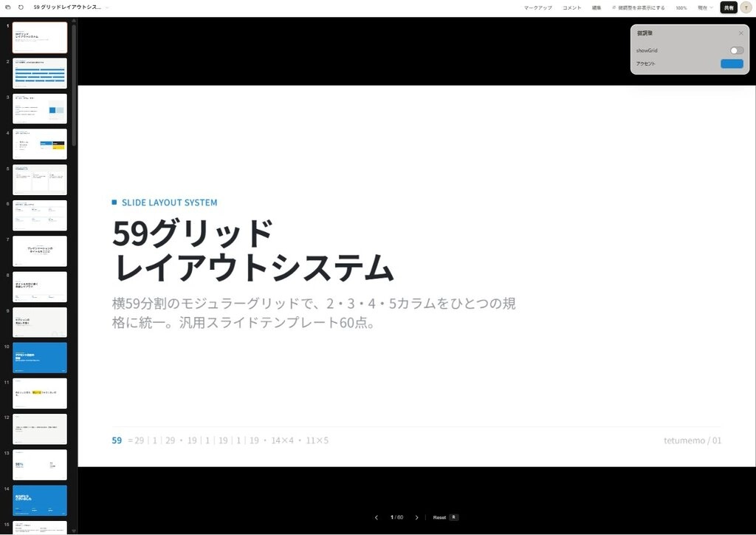Open the 100% zoom control

[681, 7]
